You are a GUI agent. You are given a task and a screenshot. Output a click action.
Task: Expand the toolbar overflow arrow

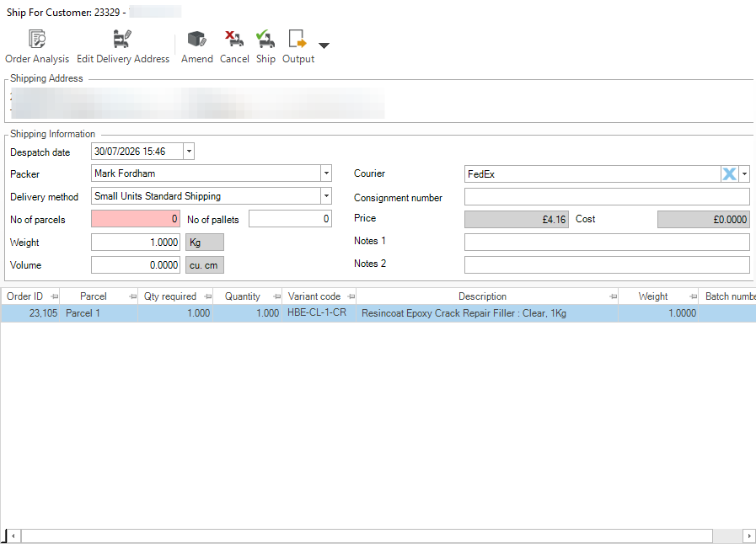[324, 45]
